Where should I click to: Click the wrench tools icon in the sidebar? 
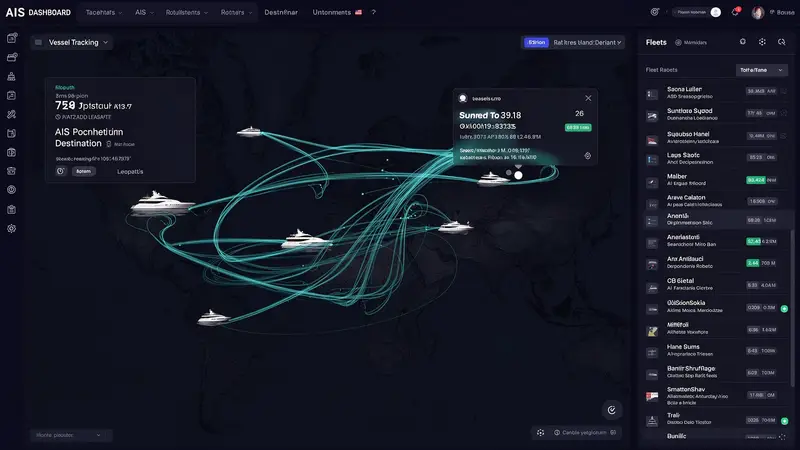(12, 114)
